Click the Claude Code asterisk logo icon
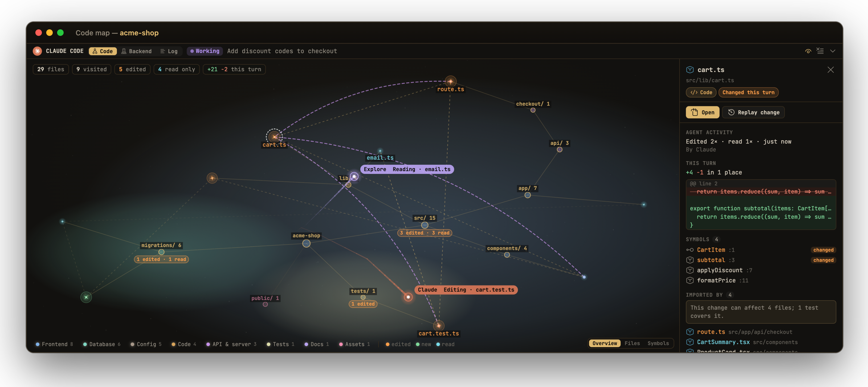Image resolution: width=868 pixels, height=387 pixels. pyautogui.click(x=38, y=51)
